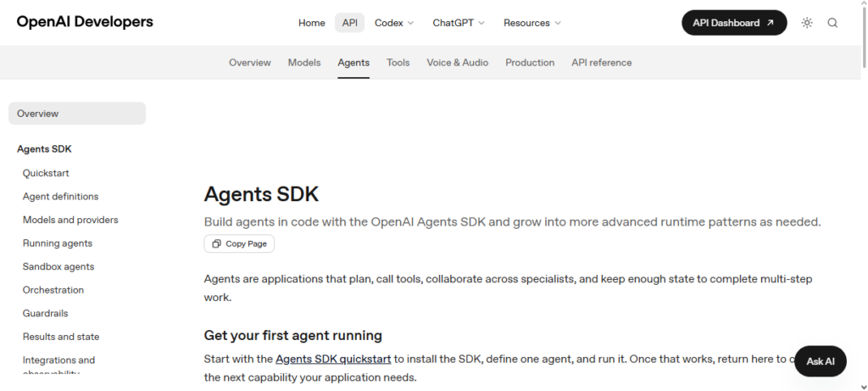Click the page vertical scrollbar thumb
868x391 pixels.
pos(864,37)
